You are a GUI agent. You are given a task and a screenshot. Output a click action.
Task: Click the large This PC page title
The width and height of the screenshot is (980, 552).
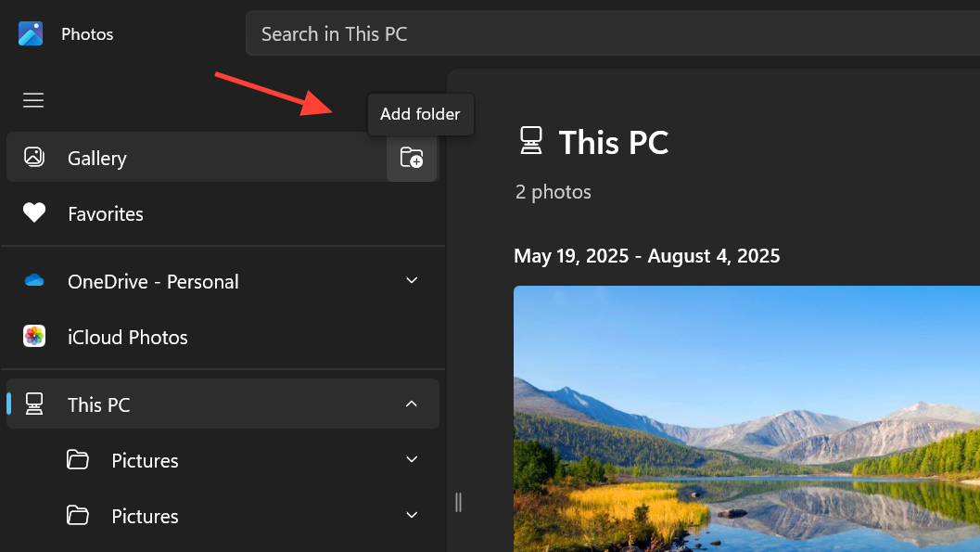pos(613,143)
